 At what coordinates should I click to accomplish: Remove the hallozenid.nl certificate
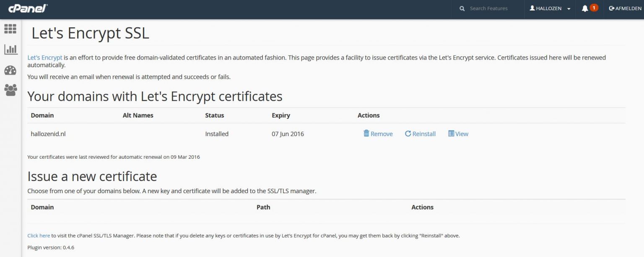[378, 134]
